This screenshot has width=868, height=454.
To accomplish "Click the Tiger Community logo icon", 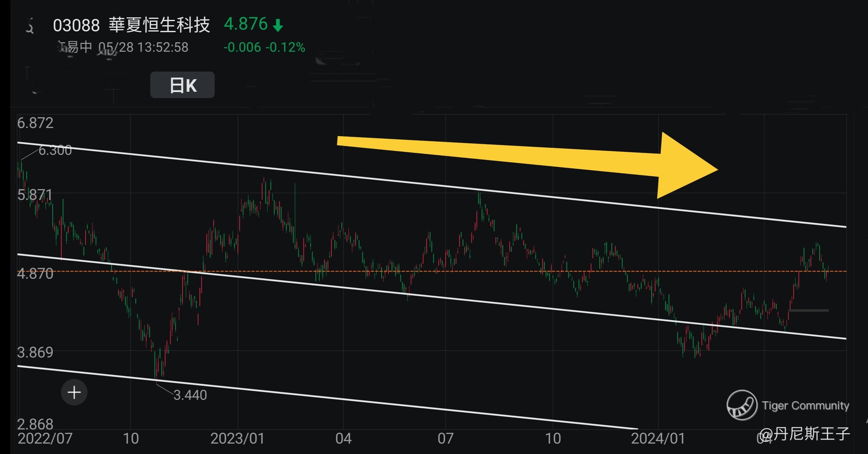I will [x=742, y=405].
